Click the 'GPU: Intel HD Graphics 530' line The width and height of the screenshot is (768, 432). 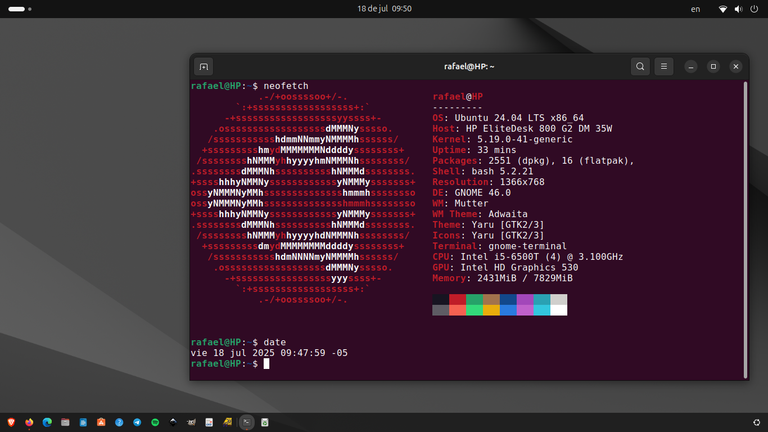505,268
